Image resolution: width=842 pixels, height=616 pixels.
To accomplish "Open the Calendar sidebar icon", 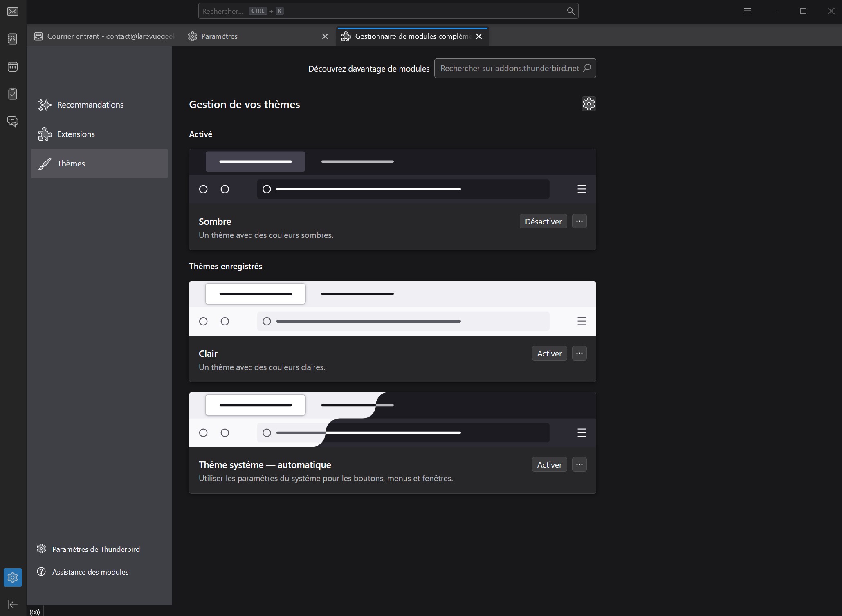I will tap(13, 66).
